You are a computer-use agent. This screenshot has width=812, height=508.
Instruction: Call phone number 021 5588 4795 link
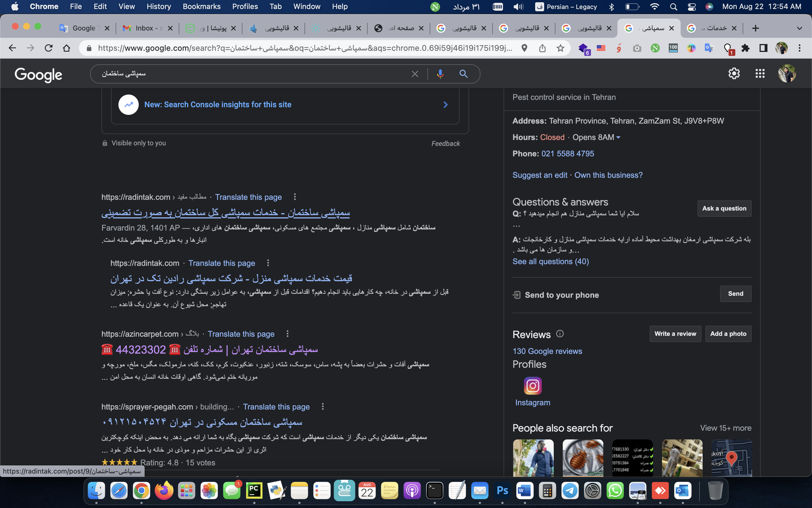[x=567, y=154]
